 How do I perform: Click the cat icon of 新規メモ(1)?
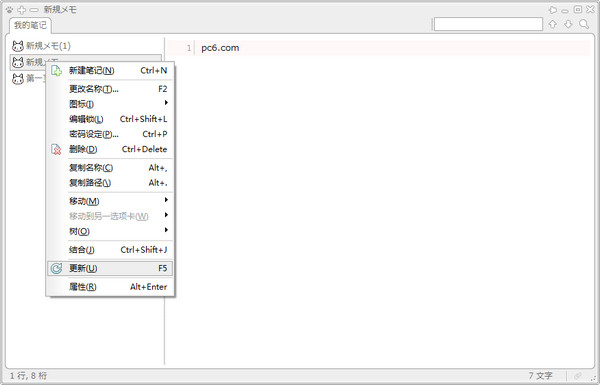pyautogui.click(x=18, y=46)
